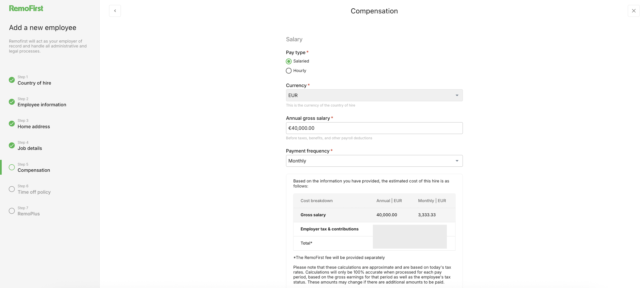Open the Payment frequency Monthly dropdown
Viewport: 644px width, 288px height.
pos(374,161)
